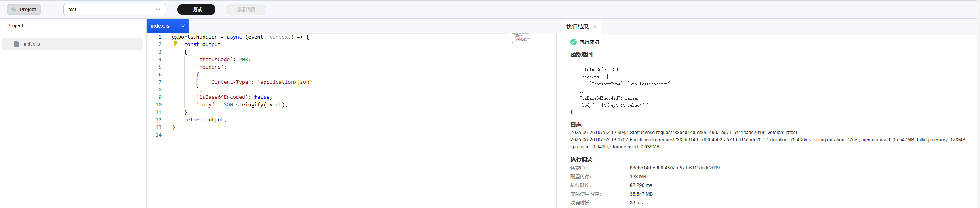Click line number 10 in editor gutter
The height and width of the screenshot is (208, 980).
coord(158,105)
